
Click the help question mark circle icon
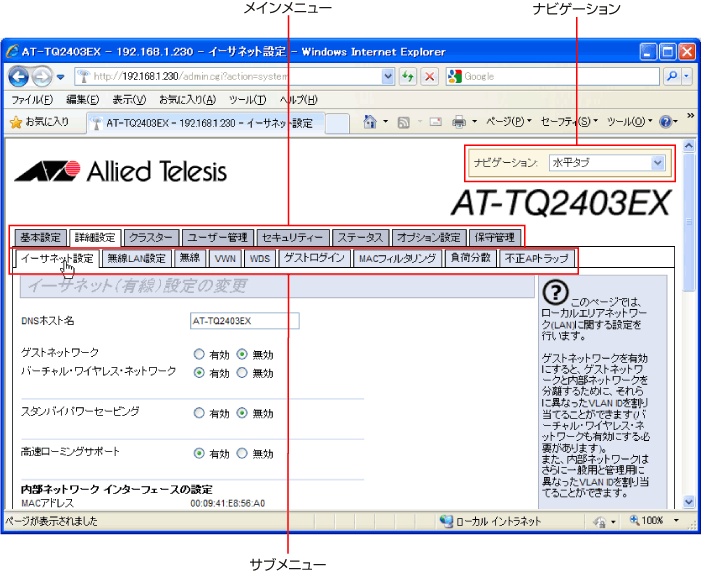pyautogui.click(x=555, y=293)
